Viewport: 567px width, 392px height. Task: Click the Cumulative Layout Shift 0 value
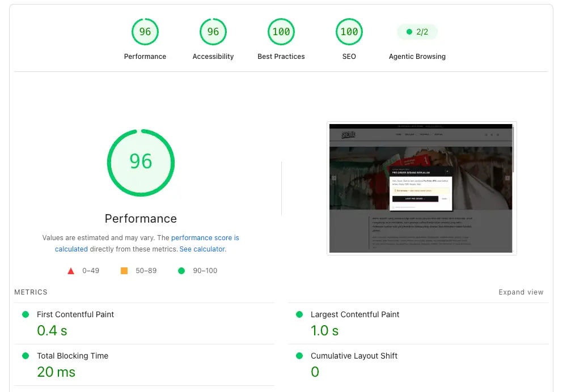(x=315, y=372)
